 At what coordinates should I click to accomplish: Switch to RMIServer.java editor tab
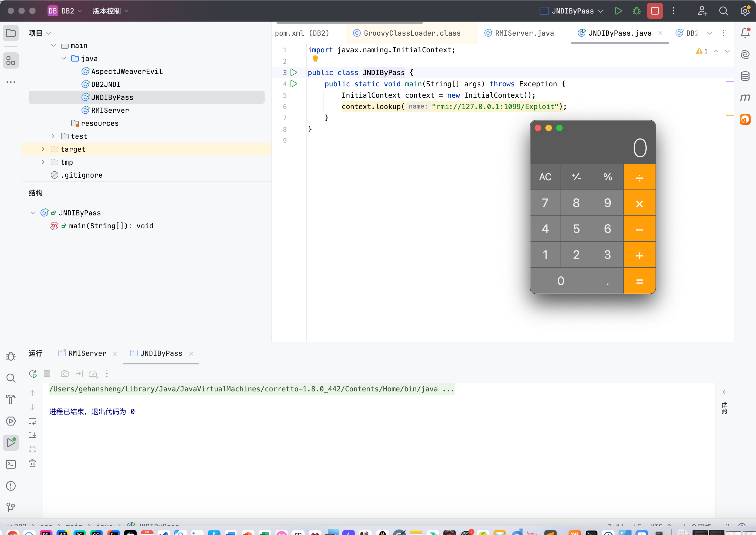coord(519,33)
